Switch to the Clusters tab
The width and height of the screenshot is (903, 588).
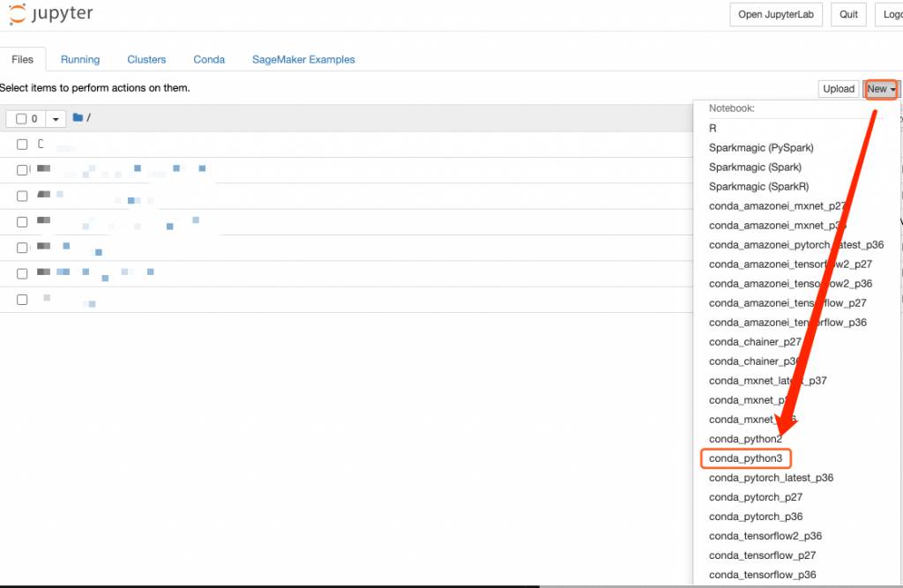146,59
